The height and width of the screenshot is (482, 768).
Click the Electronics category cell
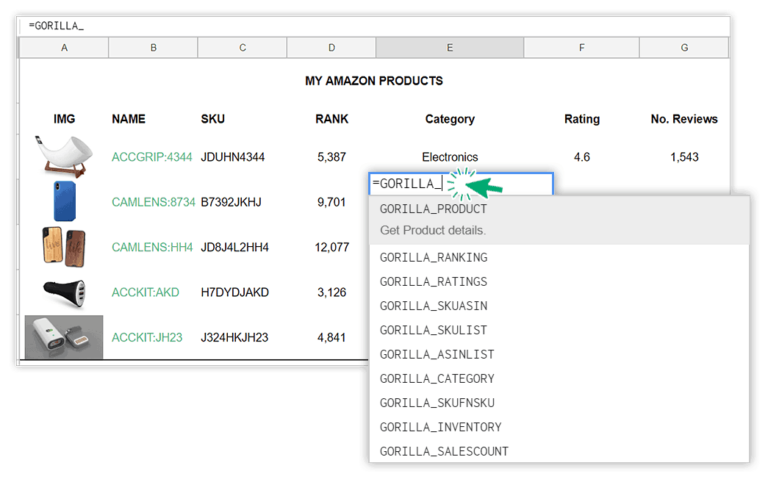pyautogui.click(x=450, y=157)
